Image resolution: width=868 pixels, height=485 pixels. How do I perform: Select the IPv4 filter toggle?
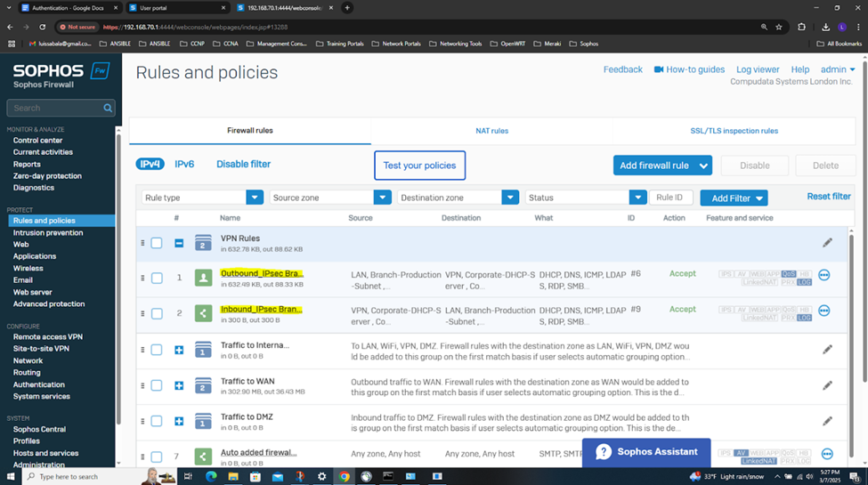[x=150, y=164]
